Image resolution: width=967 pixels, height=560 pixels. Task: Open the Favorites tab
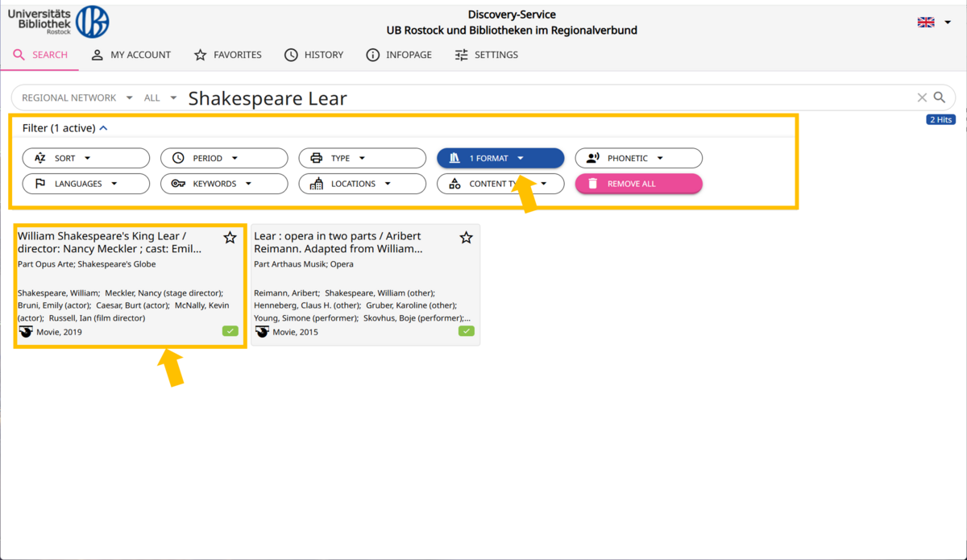click(x=228, y=55)
